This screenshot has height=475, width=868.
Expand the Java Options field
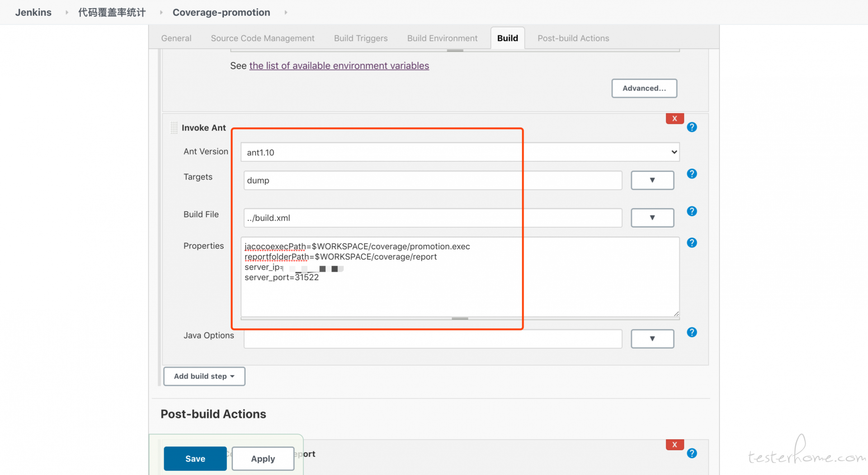click(652, 338)
